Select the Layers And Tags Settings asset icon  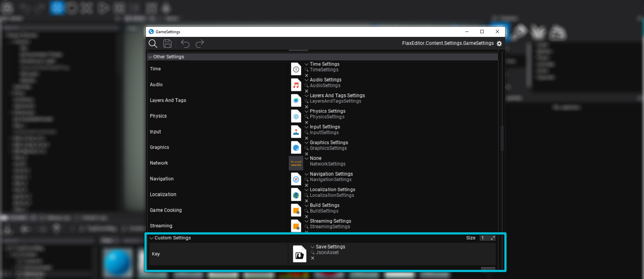[296, 101]
